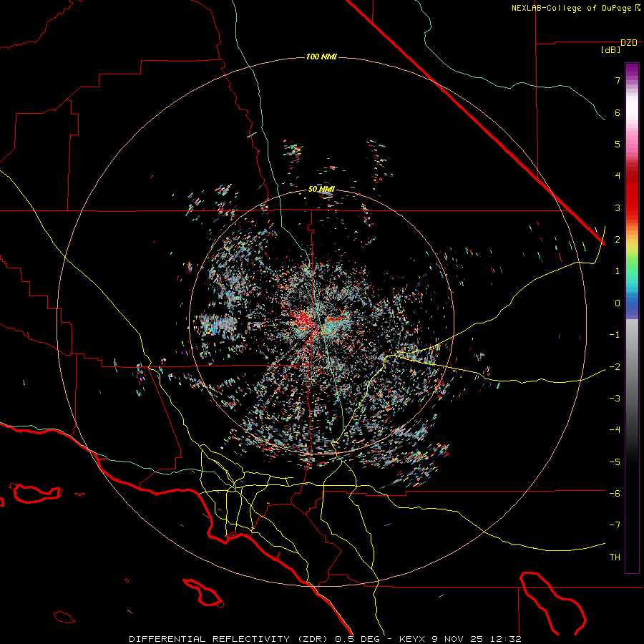Click the -5 value on color scale
644x644 pixels.
click(x=615, y=462)
